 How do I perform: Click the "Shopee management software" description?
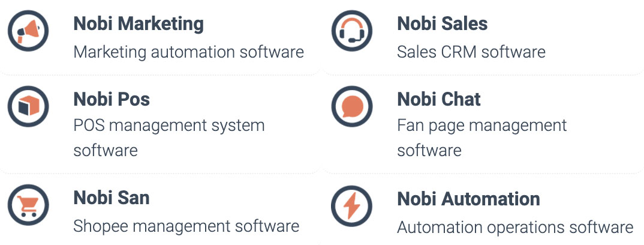186,226
